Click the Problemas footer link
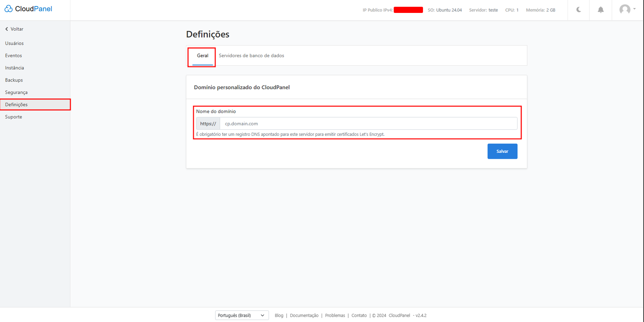The width and height of the screenshot is (644, 322). pos(335,316)
